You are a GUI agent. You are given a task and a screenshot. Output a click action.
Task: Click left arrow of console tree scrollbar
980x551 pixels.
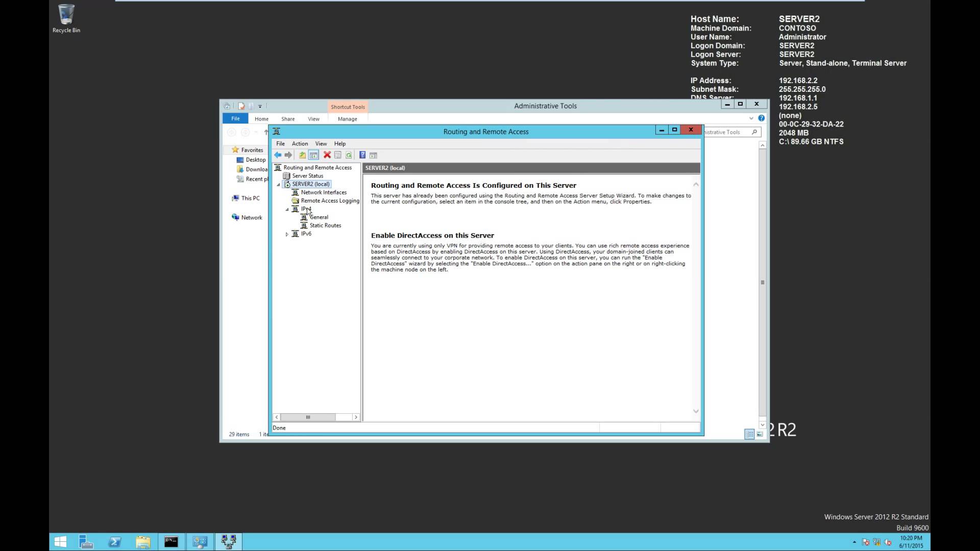277,417
